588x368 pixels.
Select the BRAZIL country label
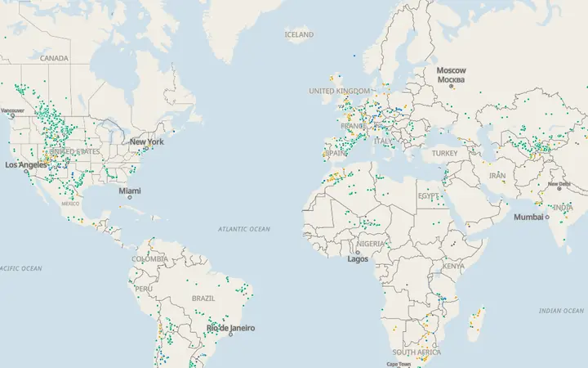[x=203, y=298]
